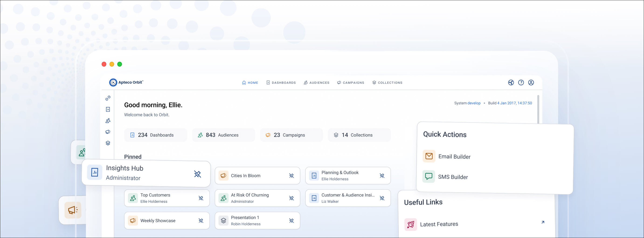Open the Cities In Bloom campaign card
Screen dimensions: 644x238
pos(257,176)
